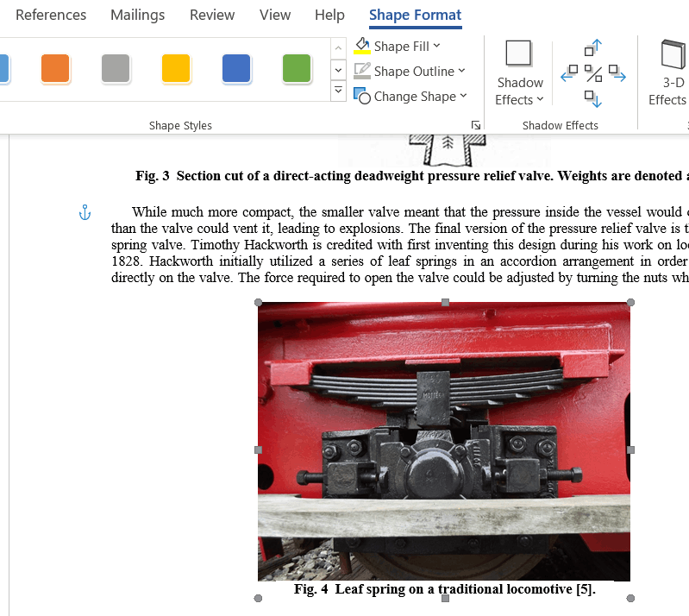Click the Shadow Effects square icon
Viewport: 689px width, 616px height.
[x=519, y=53]
